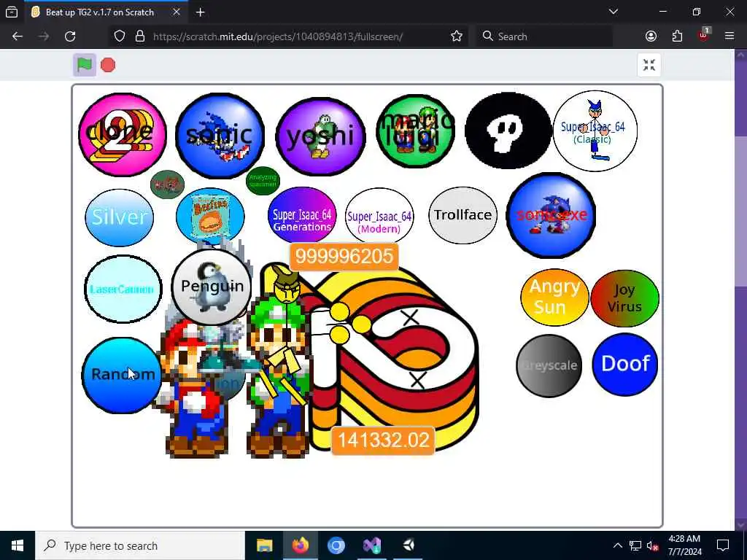Open Windows notification center

coord(723,545)
